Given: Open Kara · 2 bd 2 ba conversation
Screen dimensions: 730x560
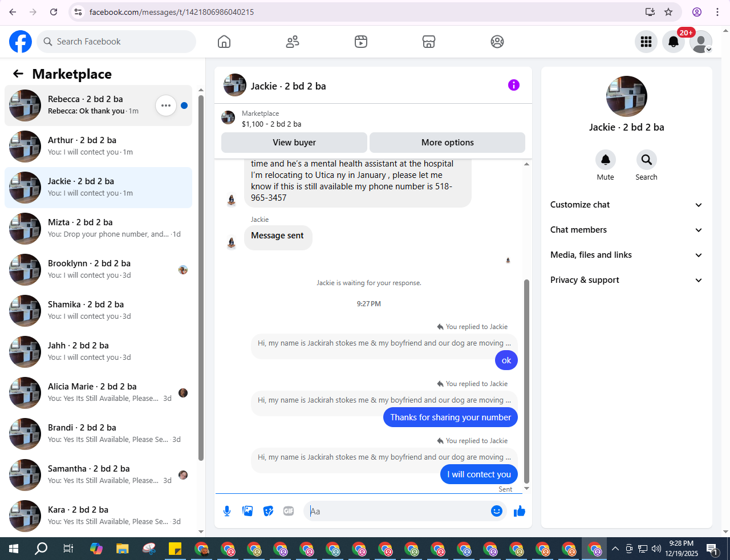Looking at the screenshot, I should point(98,516).
